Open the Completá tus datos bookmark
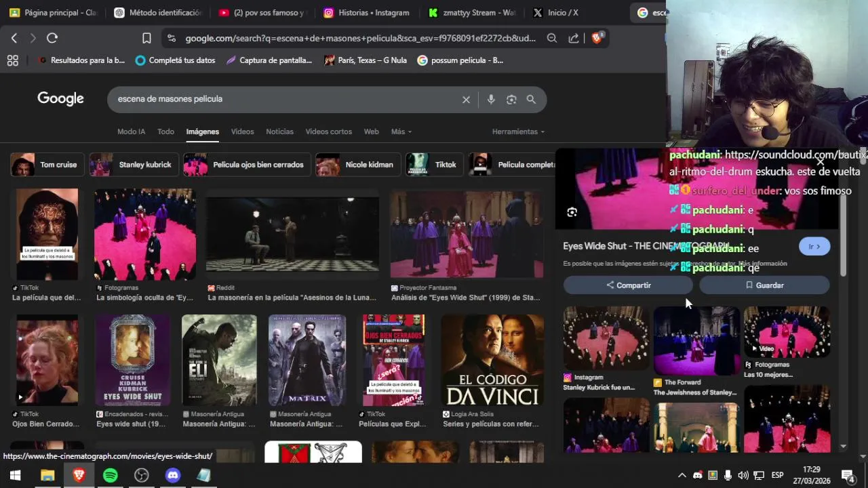The image size is (868, 488). coord(176,60)
